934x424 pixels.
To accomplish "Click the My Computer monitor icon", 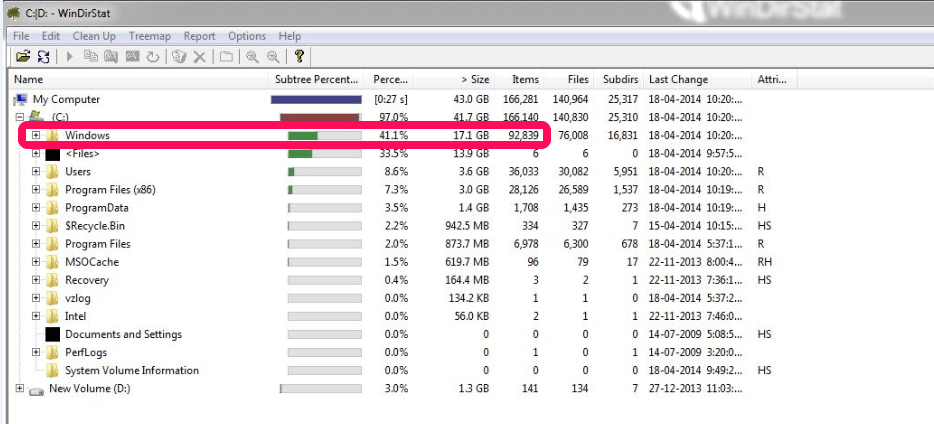I will click(x=21, y=99).
